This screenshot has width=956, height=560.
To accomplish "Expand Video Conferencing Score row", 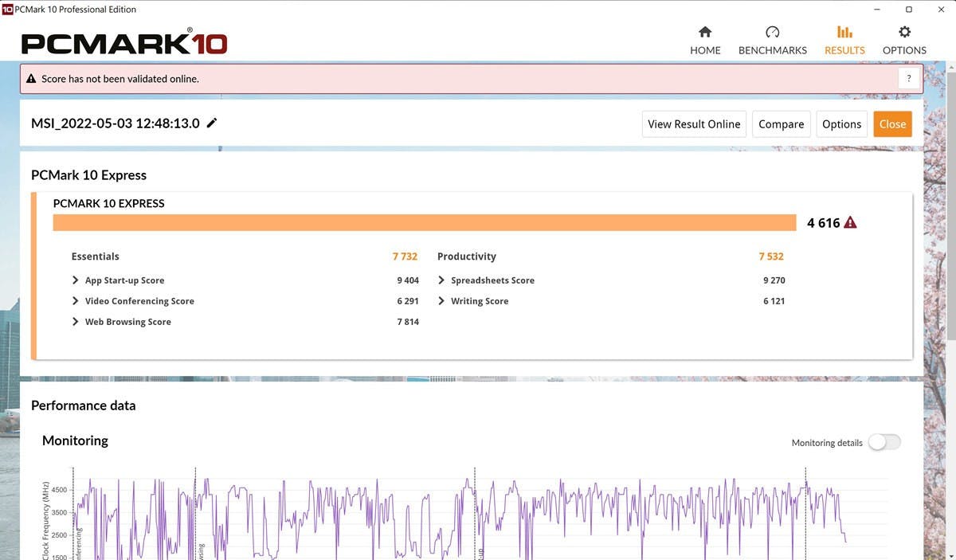I will [76, 301].
